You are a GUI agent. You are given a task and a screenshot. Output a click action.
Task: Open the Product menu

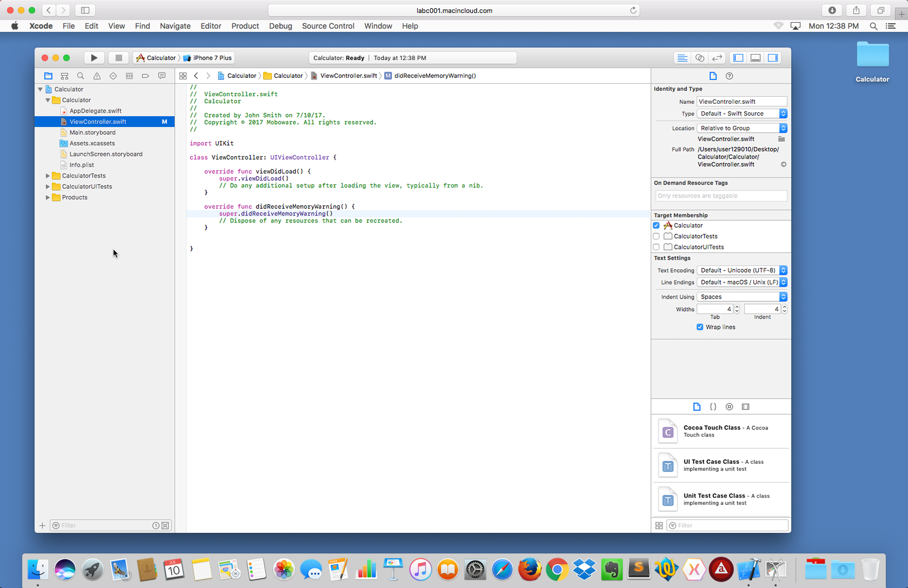click(245, 26)
